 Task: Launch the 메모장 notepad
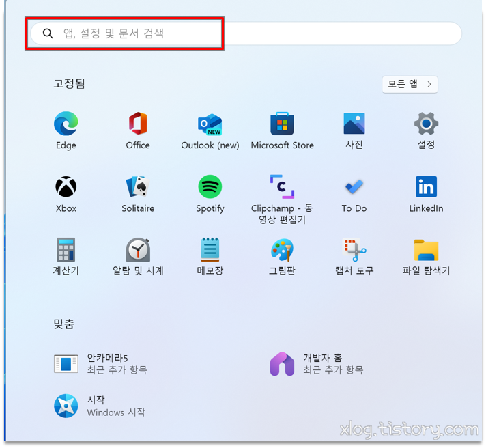pyautogui.click(x=210, y=249)
